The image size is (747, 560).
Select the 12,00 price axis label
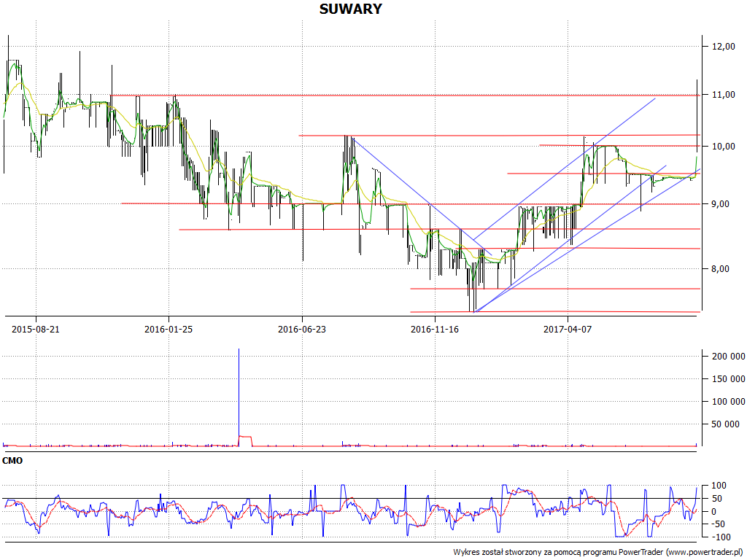(723, 46)
